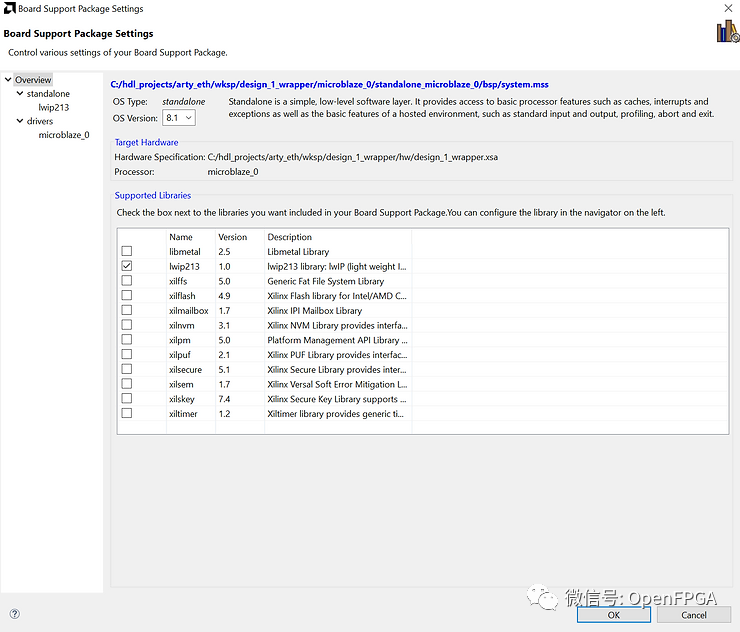Click the Board Support Package books icon
This screenshot has width=740, height=632.
(x=725, y=32)
